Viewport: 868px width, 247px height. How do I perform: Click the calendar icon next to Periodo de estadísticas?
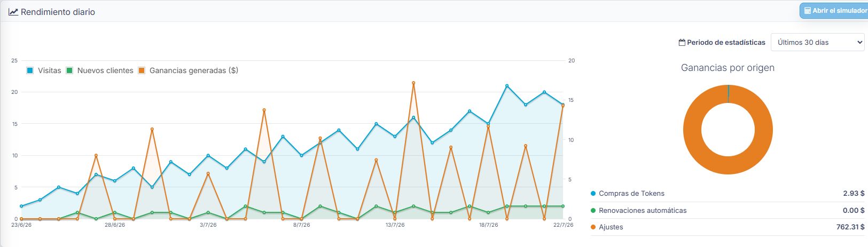(682, 42)
